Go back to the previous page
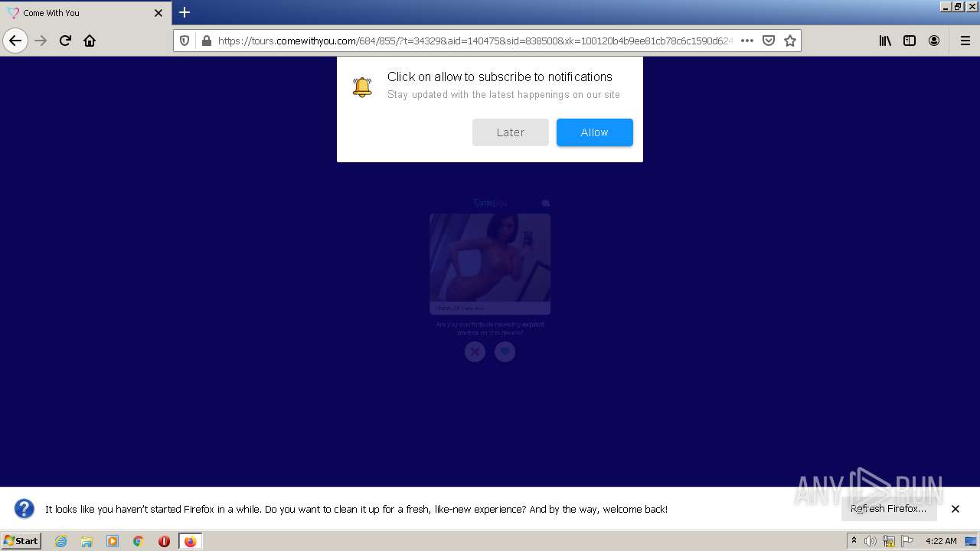This screenshot has width=980, height=551. [15, 41]
